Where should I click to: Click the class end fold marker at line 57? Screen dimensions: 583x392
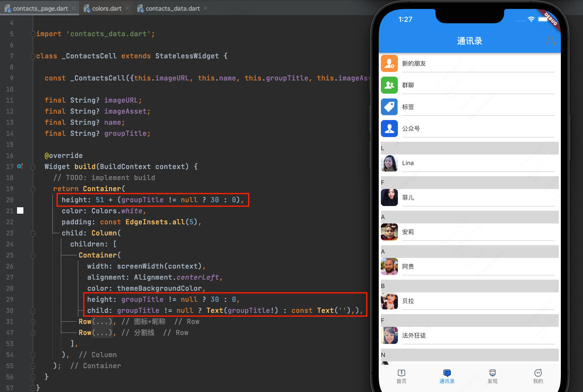click(x=33, y=388)
